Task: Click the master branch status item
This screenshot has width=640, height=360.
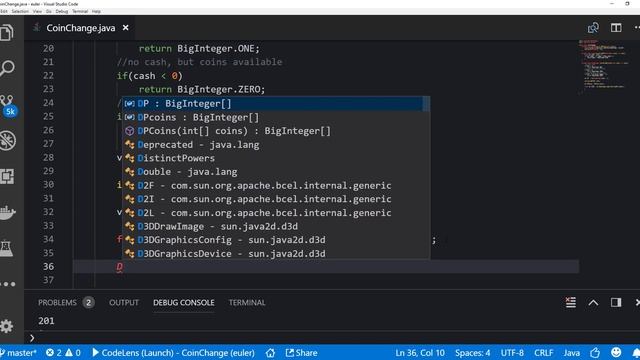Action: [x=18, y=353]
